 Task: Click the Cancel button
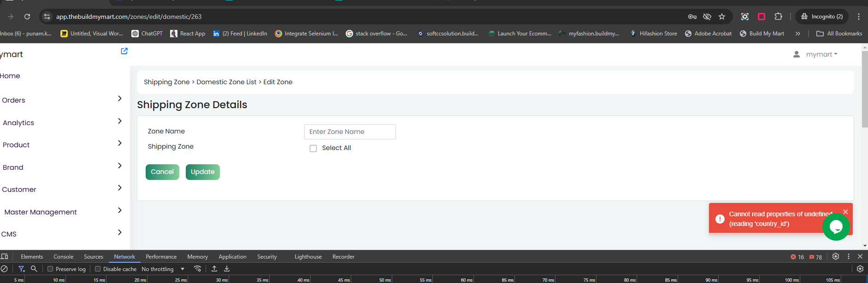[162, 172]
